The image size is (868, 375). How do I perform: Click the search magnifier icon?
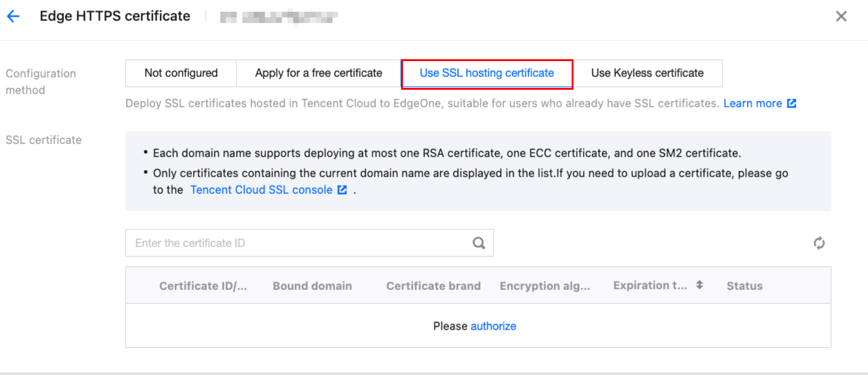point(479,243)
